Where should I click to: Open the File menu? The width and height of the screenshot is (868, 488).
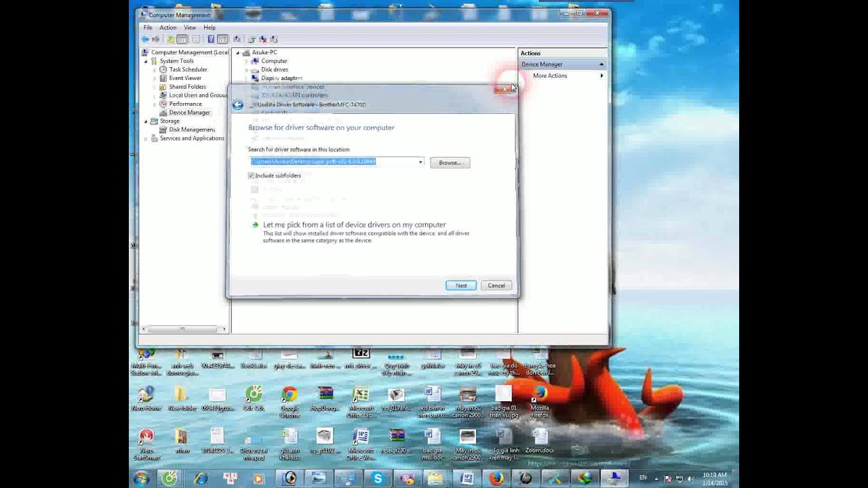[148, 28]
